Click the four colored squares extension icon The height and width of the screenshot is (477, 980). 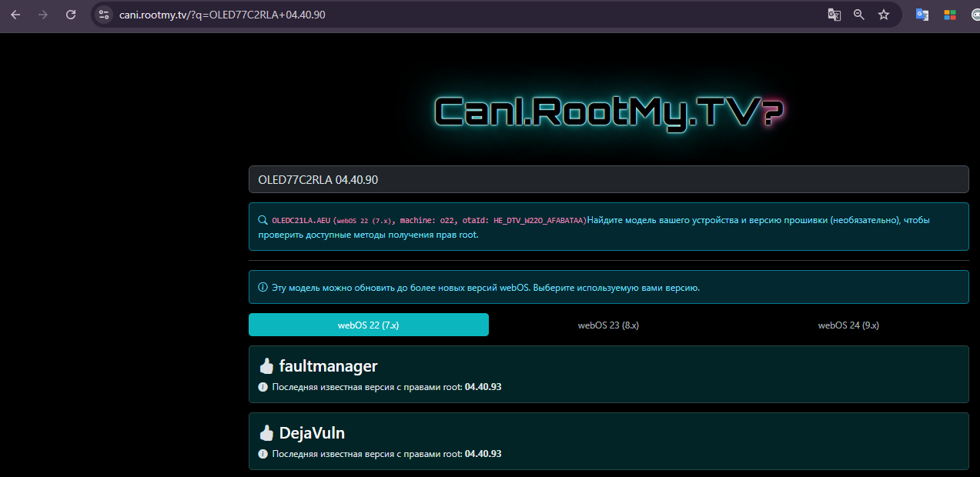pos(949,15)
